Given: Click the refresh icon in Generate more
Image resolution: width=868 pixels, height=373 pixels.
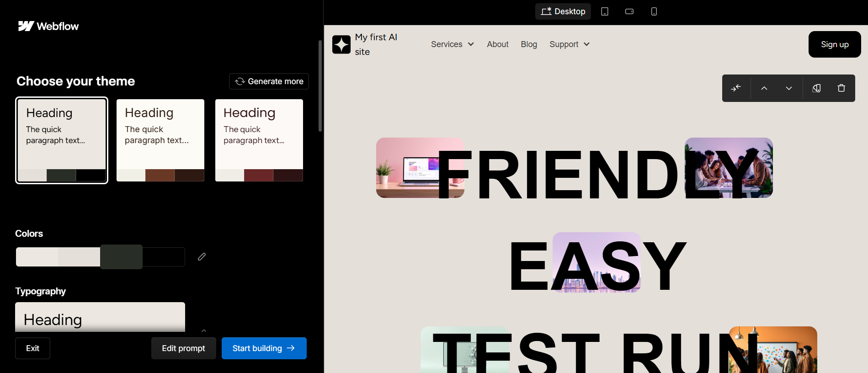Looking at the screenshot, I should pos(240,81).
